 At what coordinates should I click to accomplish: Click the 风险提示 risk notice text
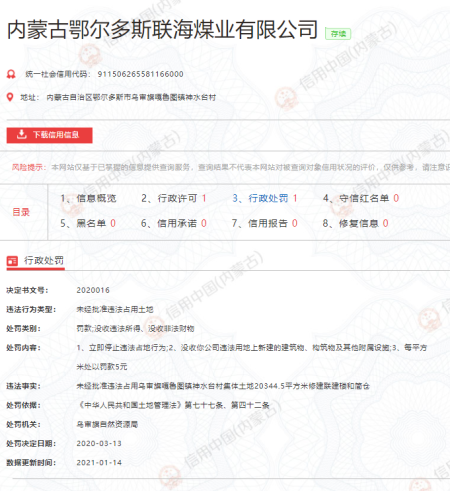pos(231,167)
